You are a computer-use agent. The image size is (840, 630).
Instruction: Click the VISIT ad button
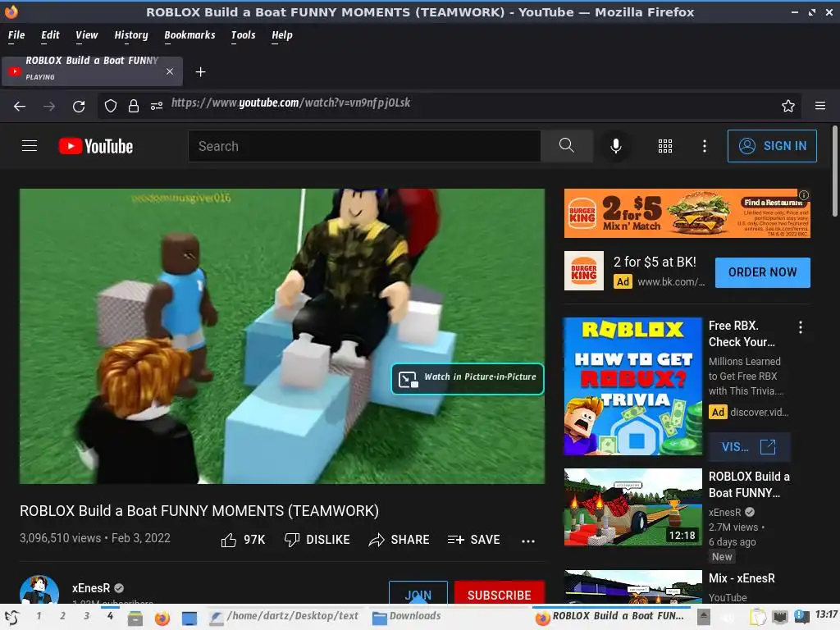click(749, 447)
